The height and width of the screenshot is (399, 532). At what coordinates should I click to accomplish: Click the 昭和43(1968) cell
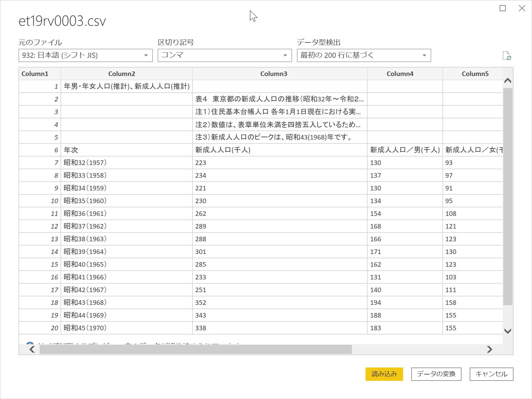coord(126,303)
